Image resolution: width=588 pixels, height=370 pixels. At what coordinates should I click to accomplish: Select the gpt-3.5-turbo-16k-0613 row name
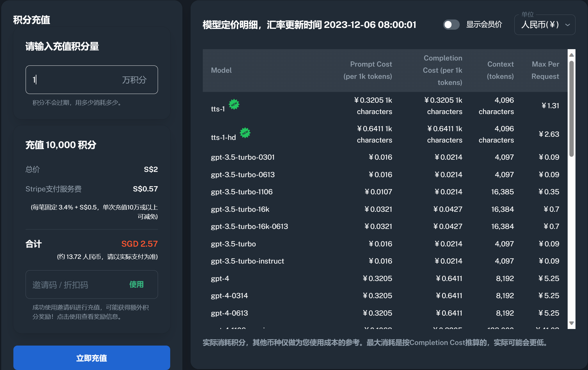(x=249, y=226)
